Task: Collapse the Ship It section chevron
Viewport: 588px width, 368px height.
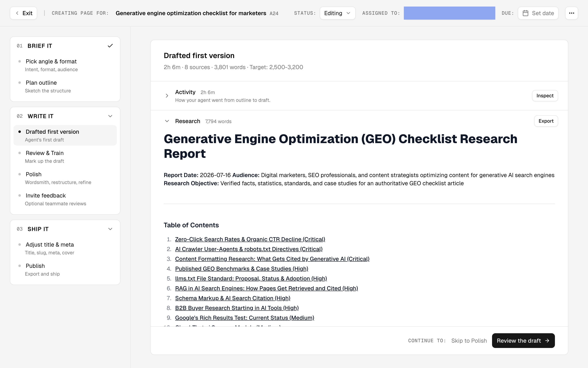Action: [110, 229]
